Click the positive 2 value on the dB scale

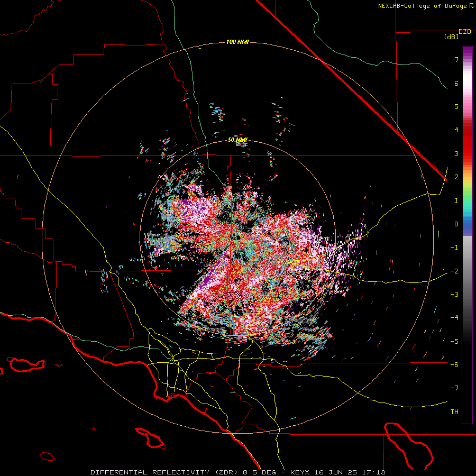[x=456, y=177]
